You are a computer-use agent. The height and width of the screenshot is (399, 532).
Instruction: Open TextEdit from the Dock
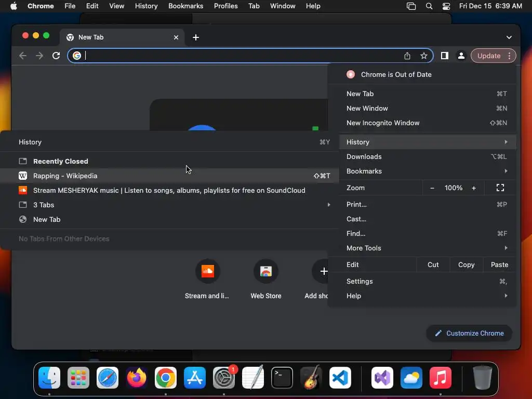(253, 378)
